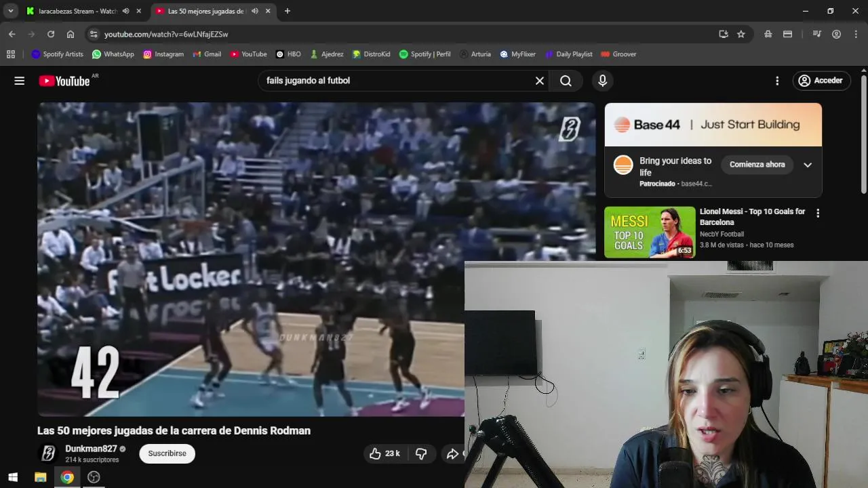Sign in with the Acceder button
This screenshot has width=868, height=488.
pyautogui.click(x=821, y=81)
